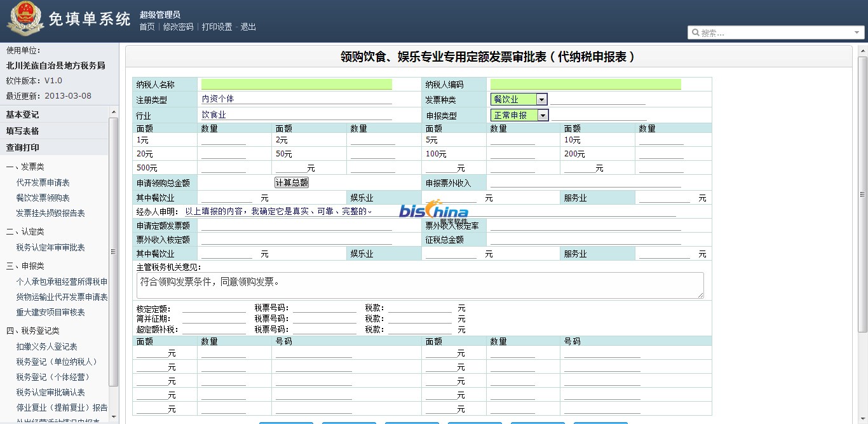
Task: Click 退出 to log out
Action: [x=248, y=27]
